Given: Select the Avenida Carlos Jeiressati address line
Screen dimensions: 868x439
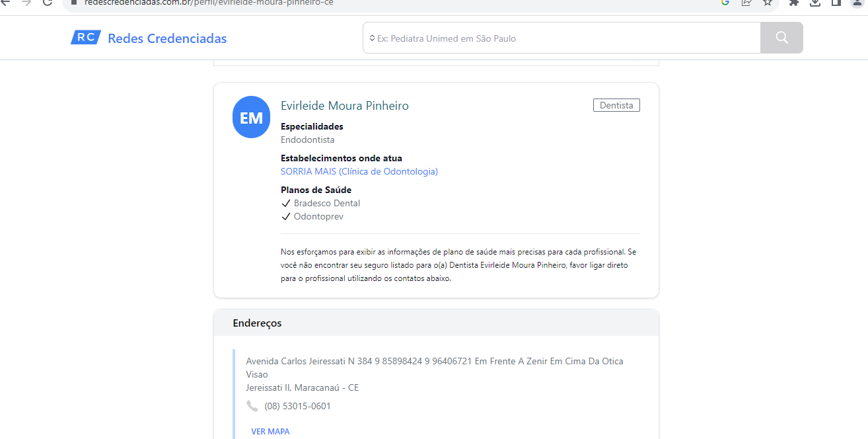Looking at the screenshot, I should click(435, 368).
